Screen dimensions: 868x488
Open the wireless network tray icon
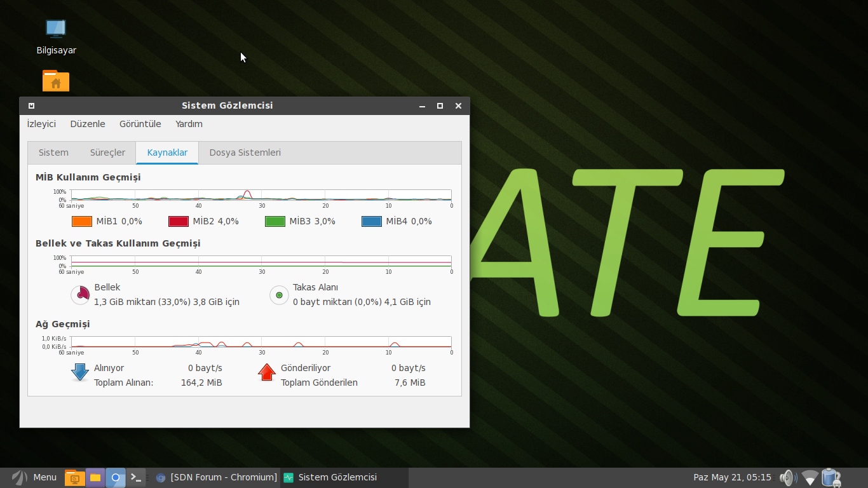coord(810,477)
